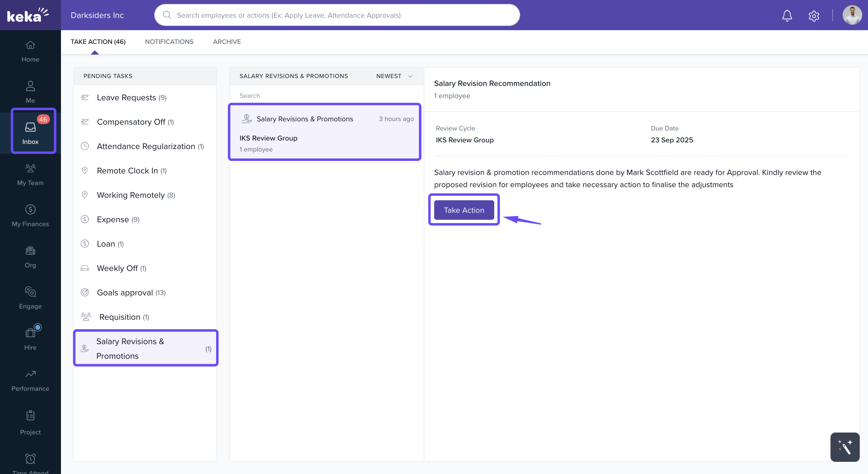Screen dimensions: 868x474
Task: Expand the NEWEST sort dropdown
Action: [x=394, y=76]
